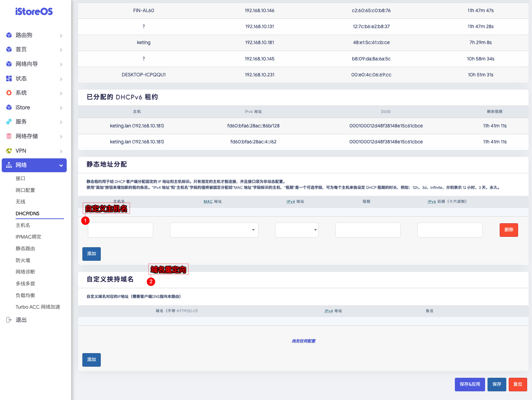
Task: Select the 路由狗 sidebar icon
Action: [9, 35]
